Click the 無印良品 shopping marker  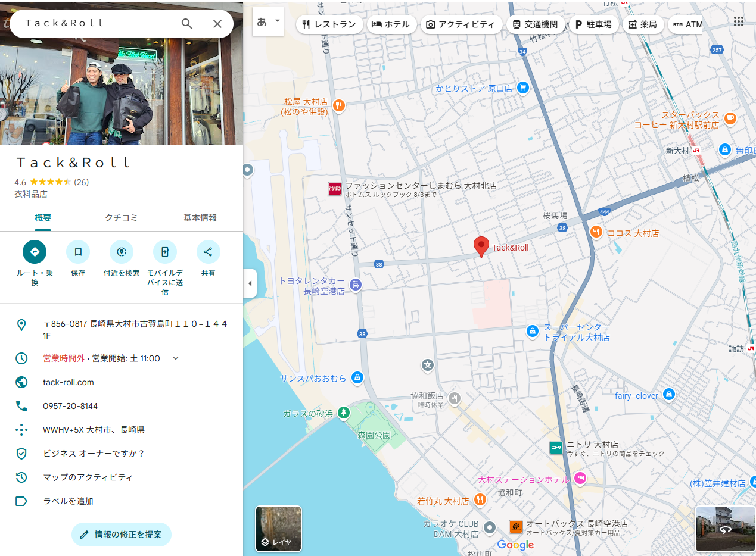725,149
